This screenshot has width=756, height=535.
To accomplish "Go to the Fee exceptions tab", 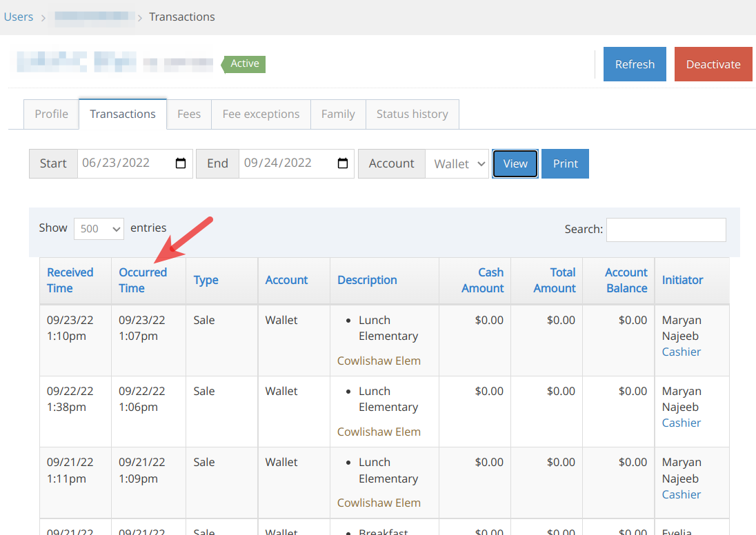I will coord(261,114).
